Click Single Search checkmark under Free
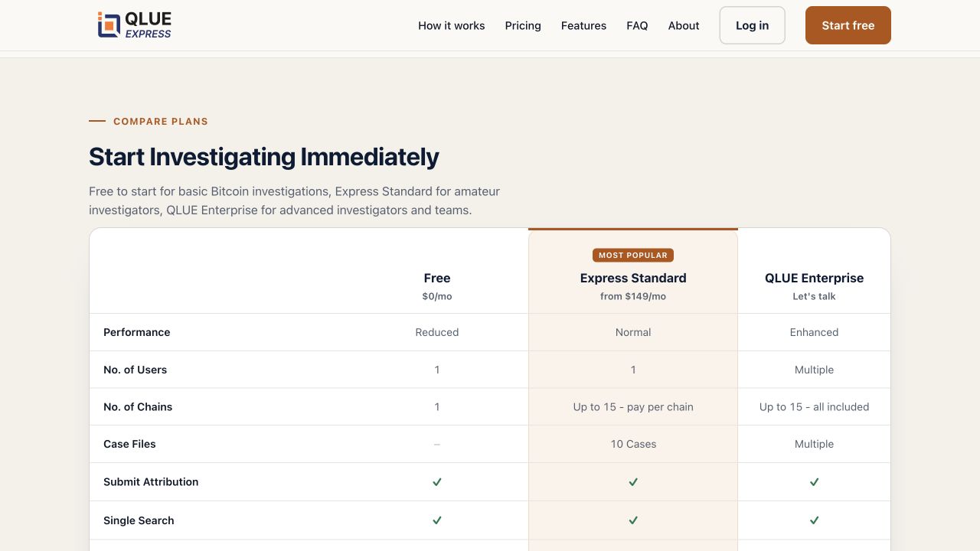The height and width of the screenshot is (551, 980). point(437,520)
